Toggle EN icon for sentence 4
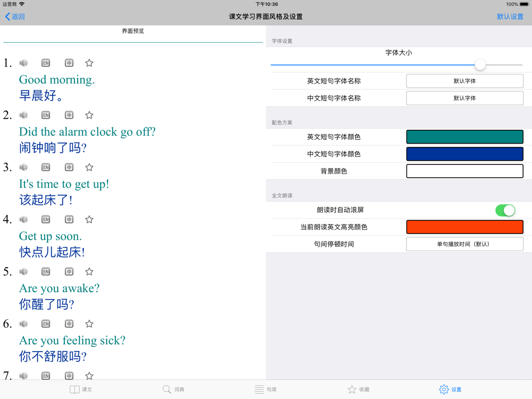The height and width of the screenshot is (399, 532). [x=46, y=220]
